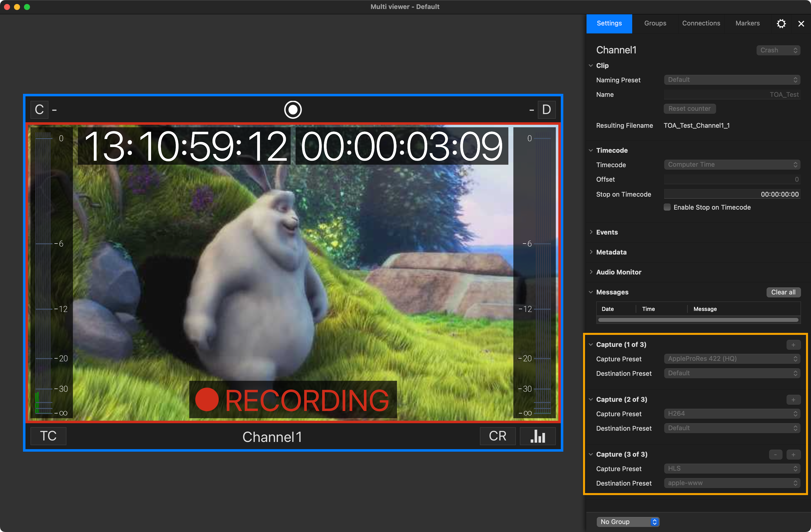Viewport: 811px width, 532px height.
Task: Open the gear settings icon
Action: [x=781, y=23]
